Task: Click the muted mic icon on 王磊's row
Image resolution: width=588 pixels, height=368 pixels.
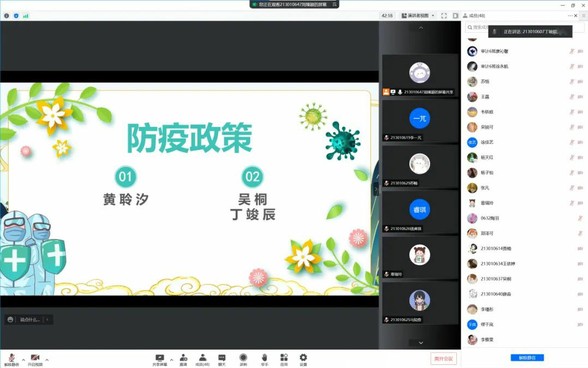Action: click(x=572, y=97)
